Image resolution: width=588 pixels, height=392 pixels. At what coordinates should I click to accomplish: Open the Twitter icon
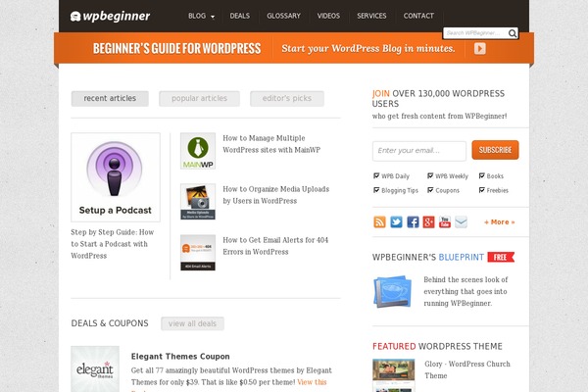pos(396,221)
